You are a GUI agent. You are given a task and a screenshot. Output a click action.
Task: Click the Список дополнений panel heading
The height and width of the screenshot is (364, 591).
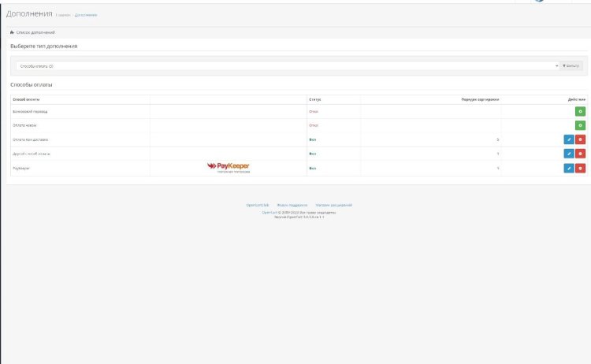pyautogui.click(x=32, y=32)
